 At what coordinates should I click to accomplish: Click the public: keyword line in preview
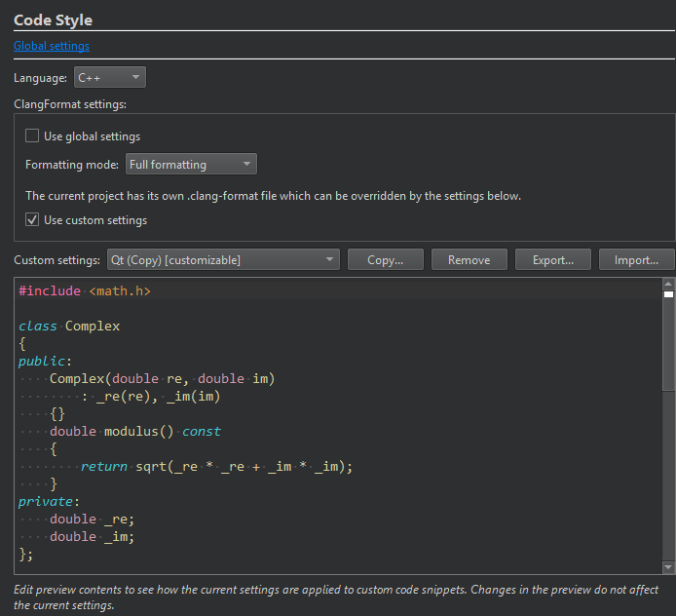[x=42, y=361]
